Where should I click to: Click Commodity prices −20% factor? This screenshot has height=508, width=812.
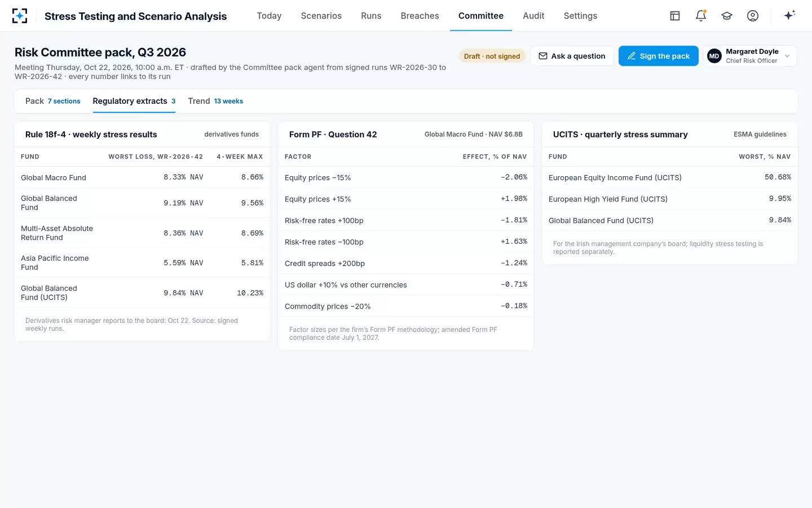[328, 306]
